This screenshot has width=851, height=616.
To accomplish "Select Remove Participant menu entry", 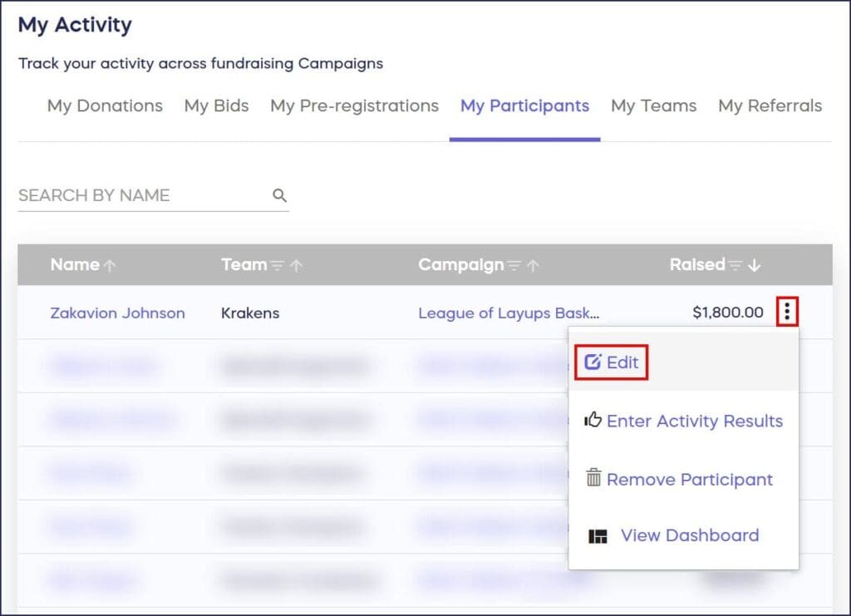I will [679, 480].
